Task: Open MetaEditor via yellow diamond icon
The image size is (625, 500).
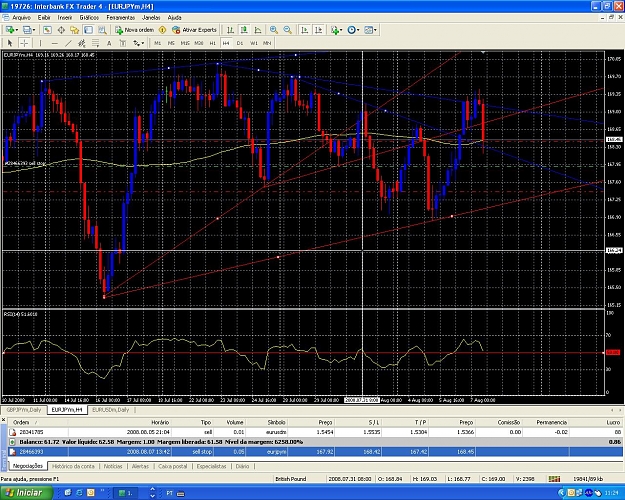Action: tap(162, 30)
